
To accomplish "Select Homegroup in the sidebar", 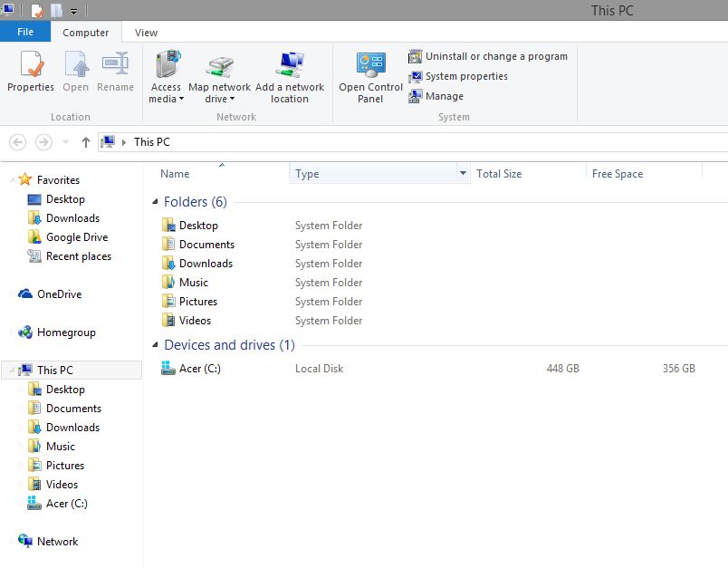I will [x=68, y=332].
